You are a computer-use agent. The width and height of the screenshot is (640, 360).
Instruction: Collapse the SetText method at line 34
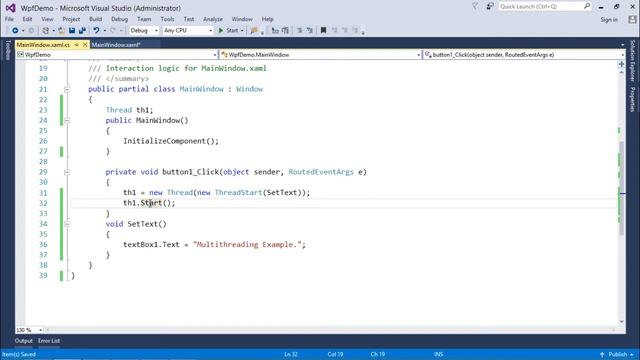click(x=67, y=224)
